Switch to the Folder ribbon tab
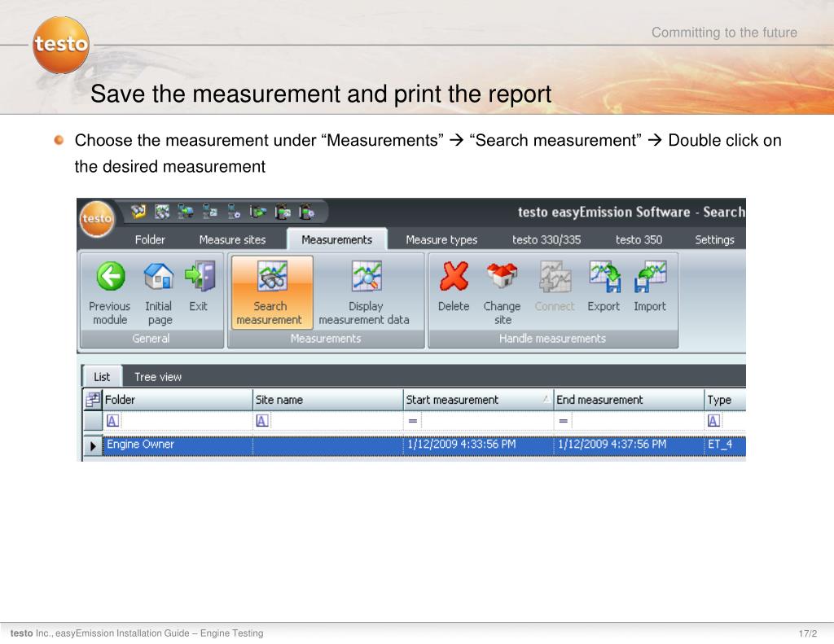 (150, 240)
